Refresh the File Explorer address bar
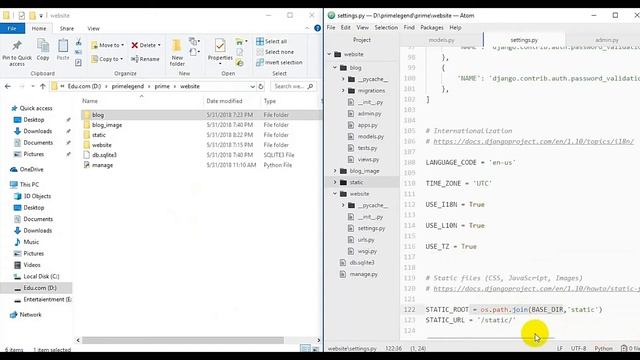640x360 pixels. 261,87
